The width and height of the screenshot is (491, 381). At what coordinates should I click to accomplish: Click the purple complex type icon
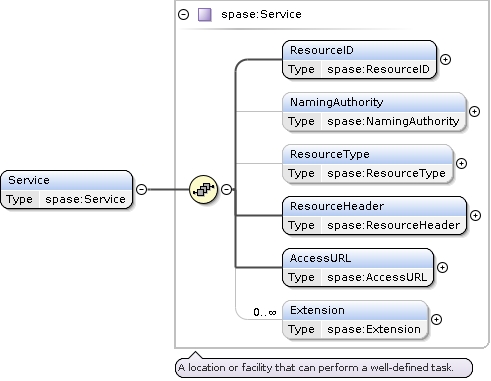pyautogui.click(x=205, y=15)
